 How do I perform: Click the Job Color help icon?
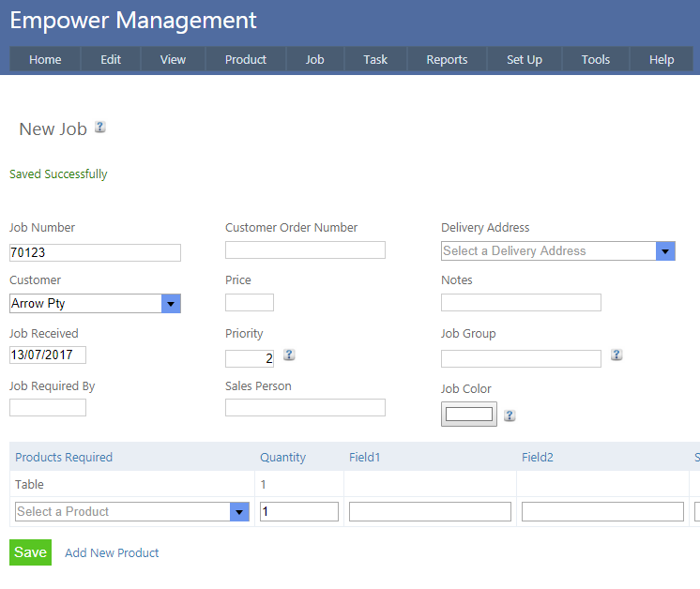[510, 415]
